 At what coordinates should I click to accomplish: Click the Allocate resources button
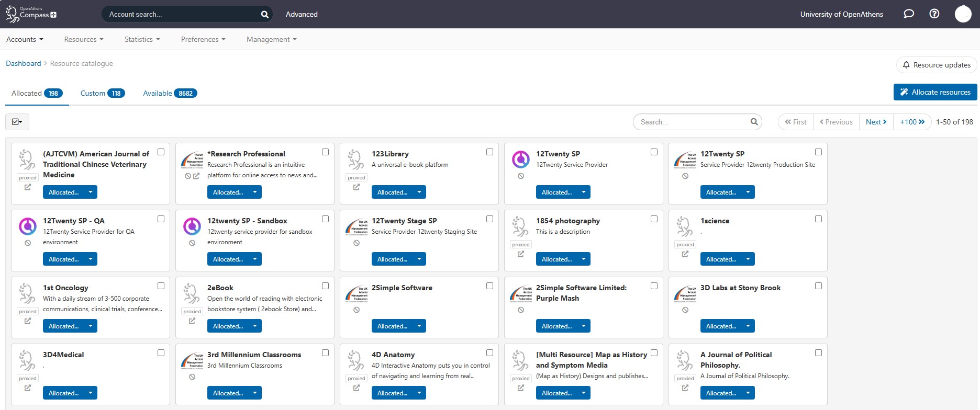[x=935, y=92]
